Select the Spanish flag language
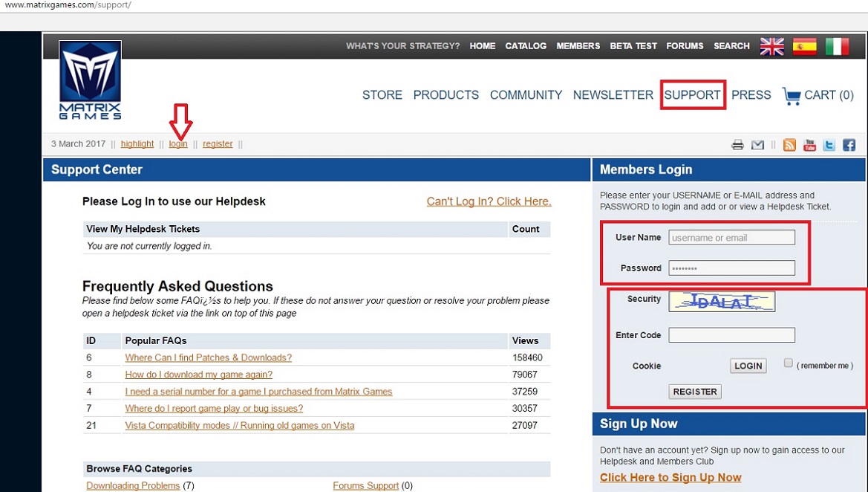The image size is (868, 492). (804, 46)
